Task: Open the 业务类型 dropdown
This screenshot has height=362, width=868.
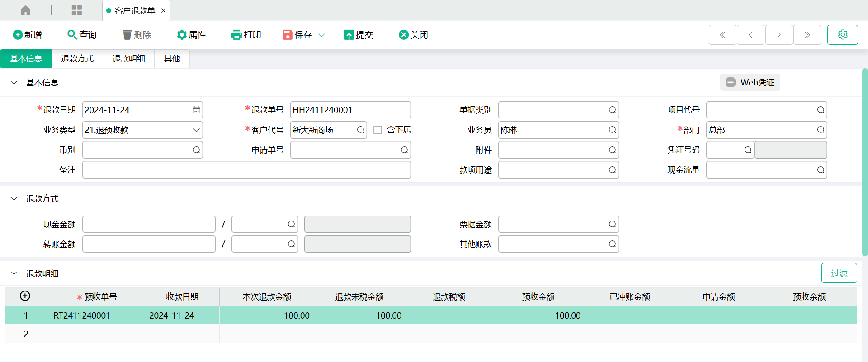Action: (x=197, y=130)
